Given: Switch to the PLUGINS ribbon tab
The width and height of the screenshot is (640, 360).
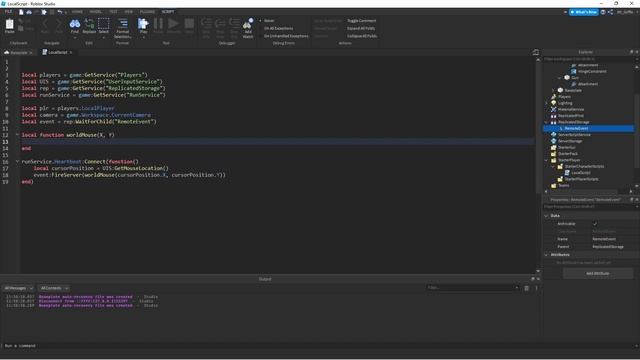Looking at the screenshot, I should click(147, 12).
